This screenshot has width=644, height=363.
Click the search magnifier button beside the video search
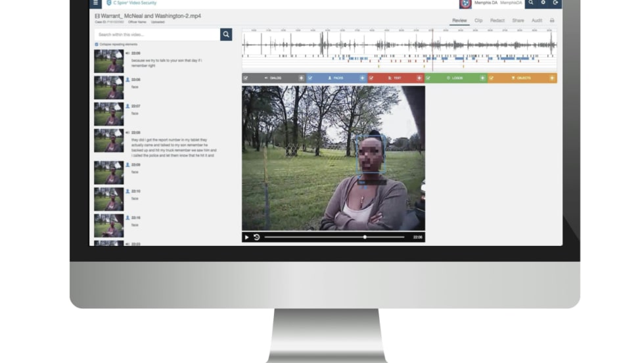[226, 34]
